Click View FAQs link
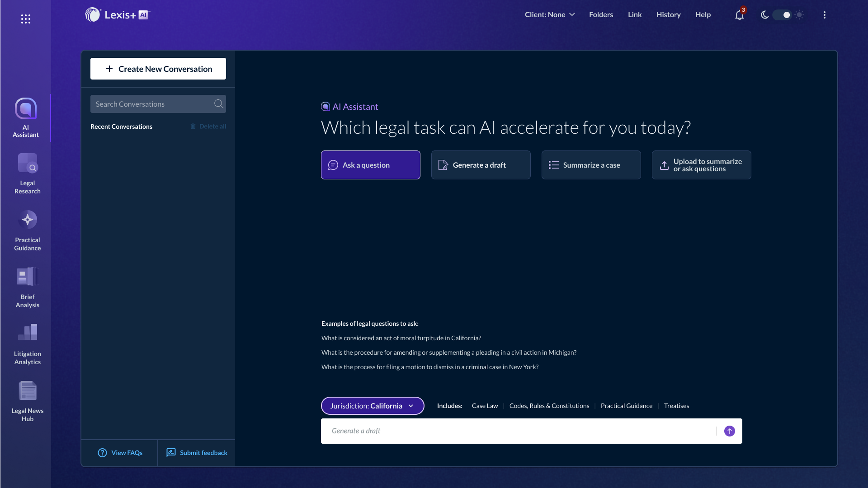This screenshot has width=868, height=488. [x=120, y=452]
